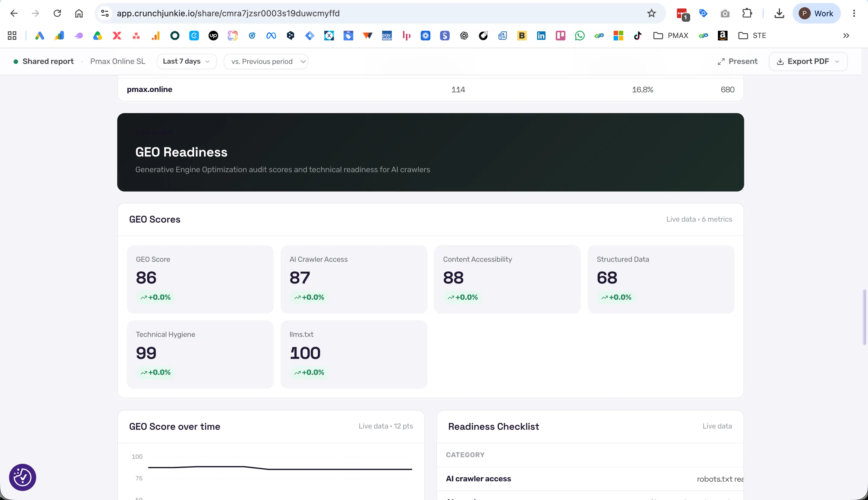Open the downloads icon in the Chrome toolbar
This screenshot has height=500, width=868.
click(x=779, y=13)
